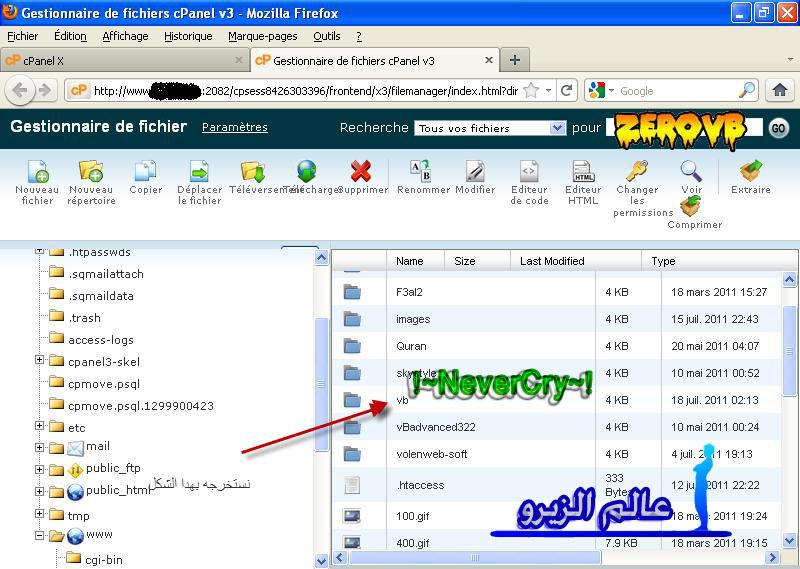Screen dimensions: 800x569
Task: Select the Quran folder row
Action: click(556, 346)
